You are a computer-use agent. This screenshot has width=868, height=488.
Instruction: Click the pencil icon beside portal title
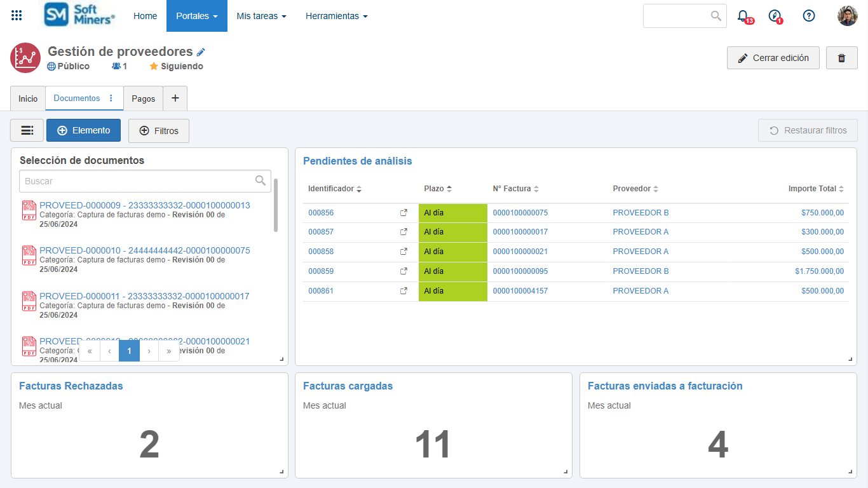tap(201, 52)
